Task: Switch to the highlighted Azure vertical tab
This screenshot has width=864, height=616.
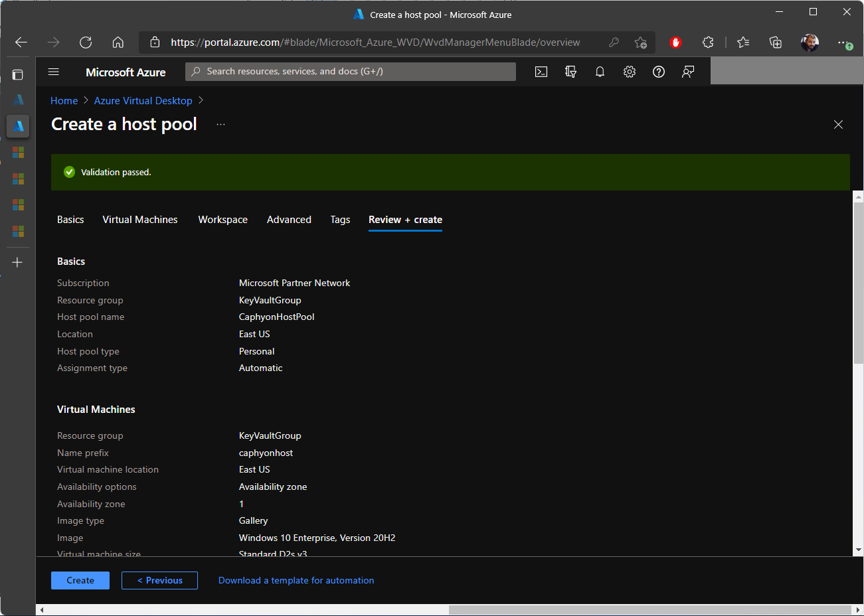Action: click(19, 125)
